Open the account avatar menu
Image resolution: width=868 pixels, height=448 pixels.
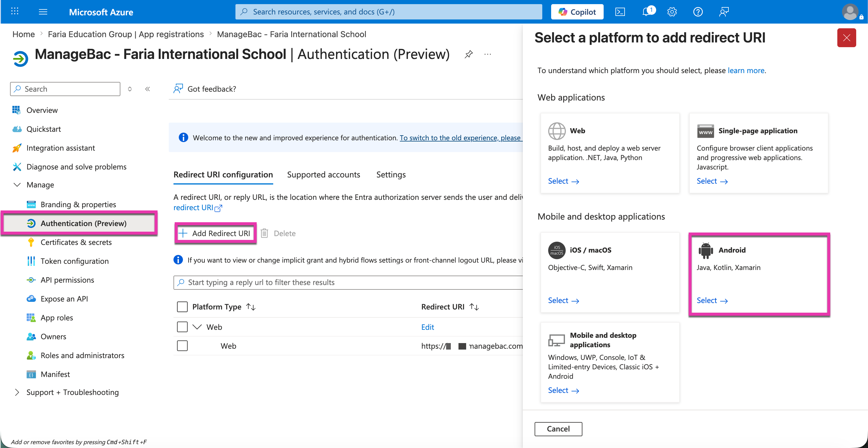click(850, 12)
